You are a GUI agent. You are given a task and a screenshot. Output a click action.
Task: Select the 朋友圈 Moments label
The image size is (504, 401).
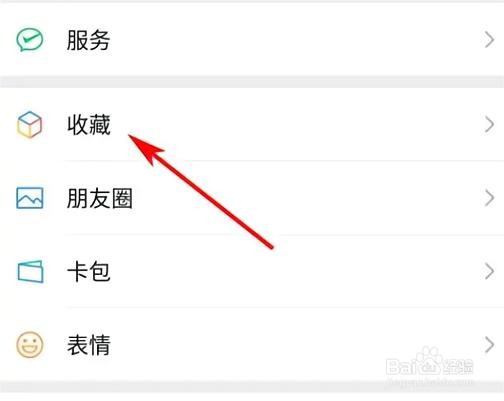pos(100,198)
